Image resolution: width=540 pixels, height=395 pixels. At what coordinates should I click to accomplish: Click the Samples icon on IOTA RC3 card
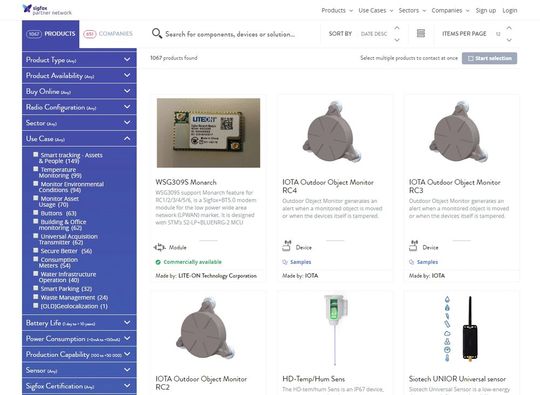[x=412, y=262]
